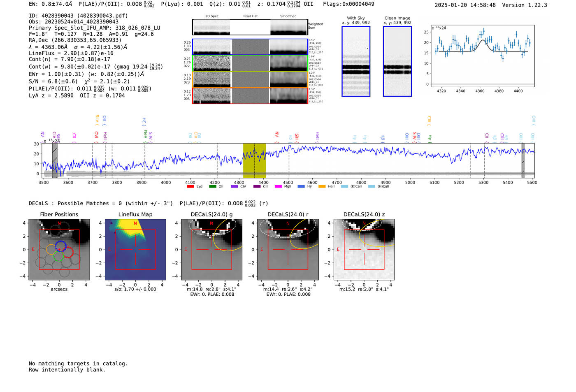This screenshot has height=392, width=576.
Task: Open the DECaLS(24.0) g image
Action: tap(212, 250)
